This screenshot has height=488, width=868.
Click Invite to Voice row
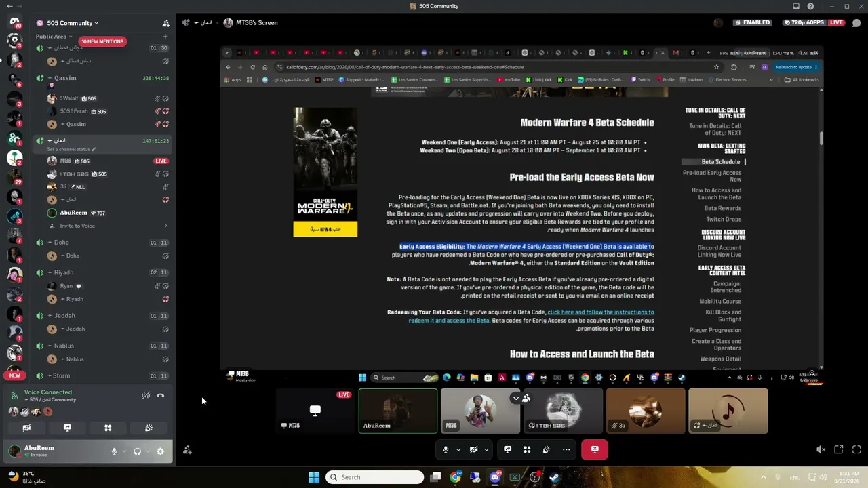click(x=103, y=226)
